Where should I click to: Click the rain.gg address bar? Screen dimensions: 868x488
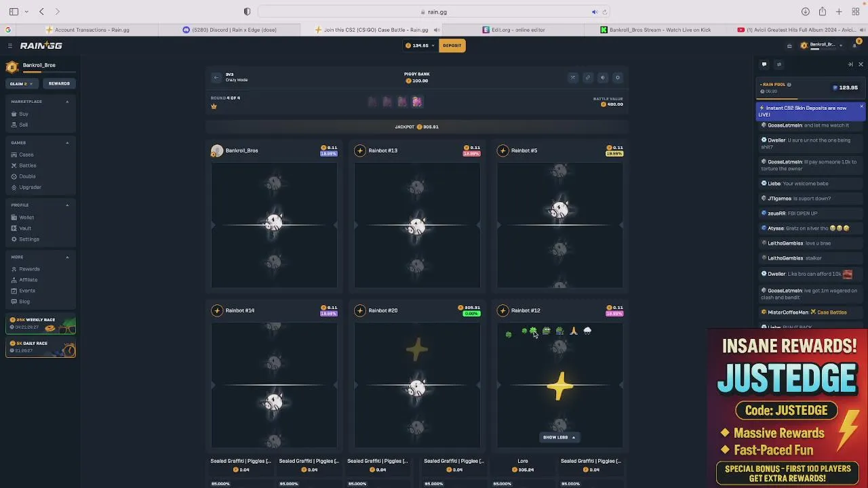tap(434, 12)
